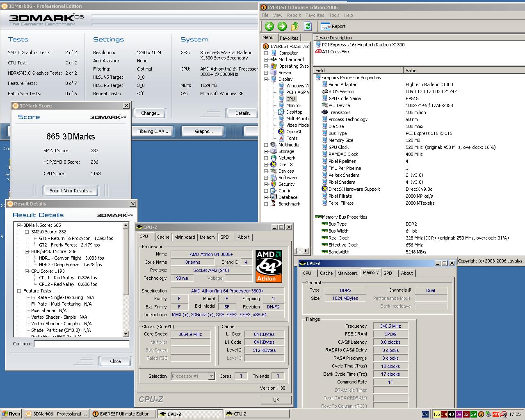Switch to the Favorites tab in EVEREST sidebar
525x420 pixels.
(289, 38)
